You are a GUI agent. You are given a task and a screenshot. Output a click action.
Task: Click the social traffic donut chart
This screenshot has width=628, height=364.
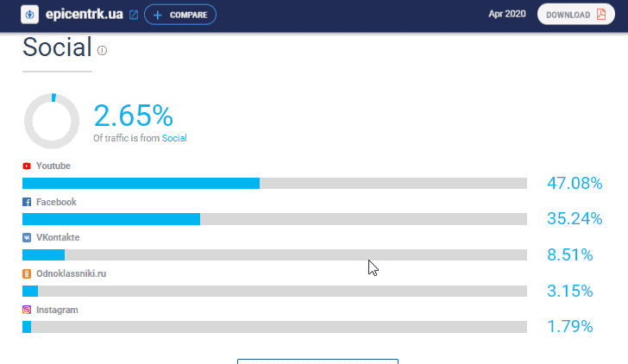[x=52, y=121]
